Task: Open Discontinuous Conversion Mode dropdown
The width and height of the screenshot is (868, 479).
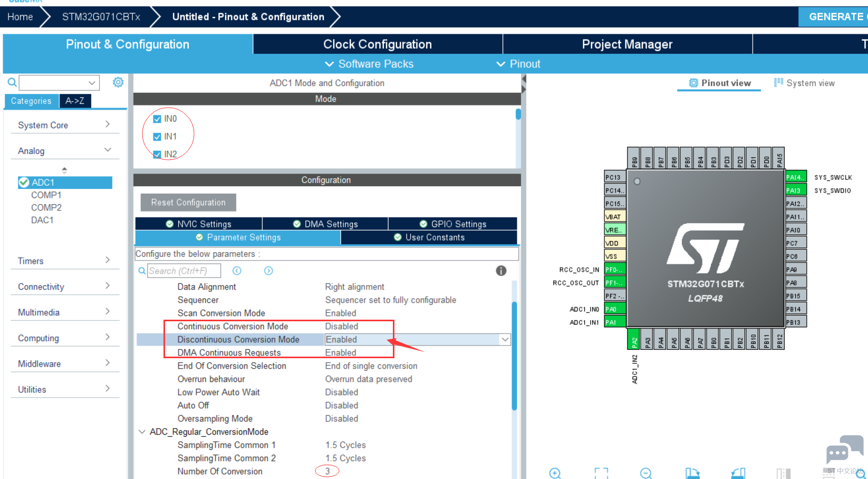Action: pyautogui.click(x=505, y=340)
